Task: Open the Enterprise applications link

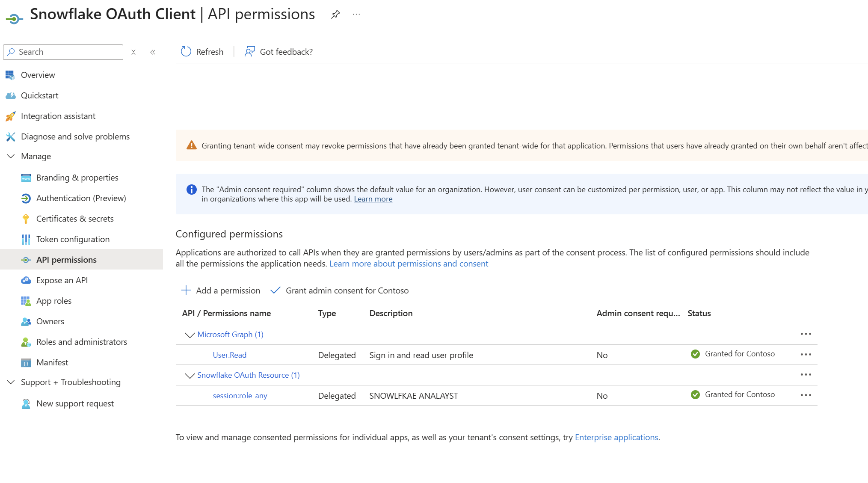Action: [x=616, y=437]
